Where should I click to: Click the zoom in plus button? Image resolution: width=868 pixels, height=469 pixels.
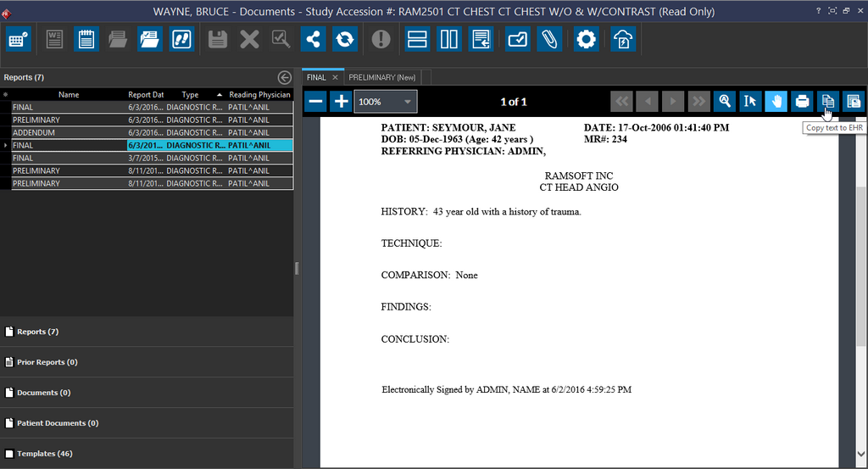click(341, 102)
